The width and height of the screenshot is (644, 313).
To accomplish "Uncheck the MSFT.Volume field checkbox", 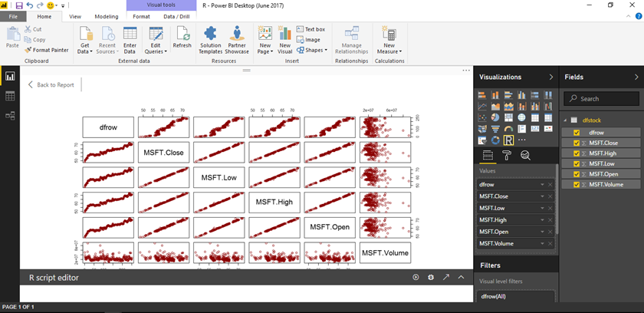I will (577, 184).
